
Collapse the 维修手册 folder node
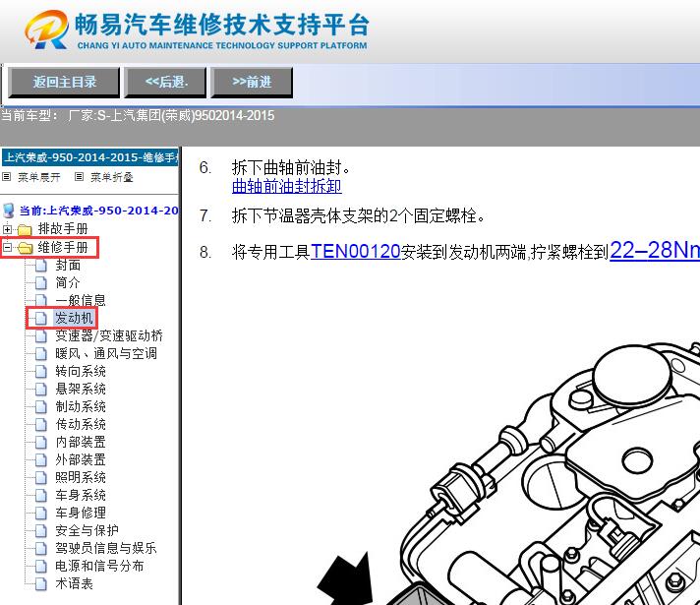point(7,247)
